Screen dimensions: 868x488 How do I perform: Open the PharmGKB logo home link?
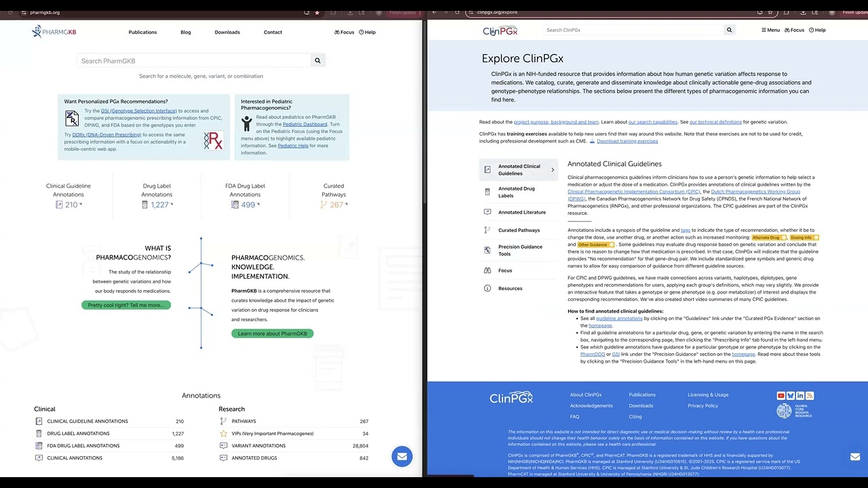54,32
